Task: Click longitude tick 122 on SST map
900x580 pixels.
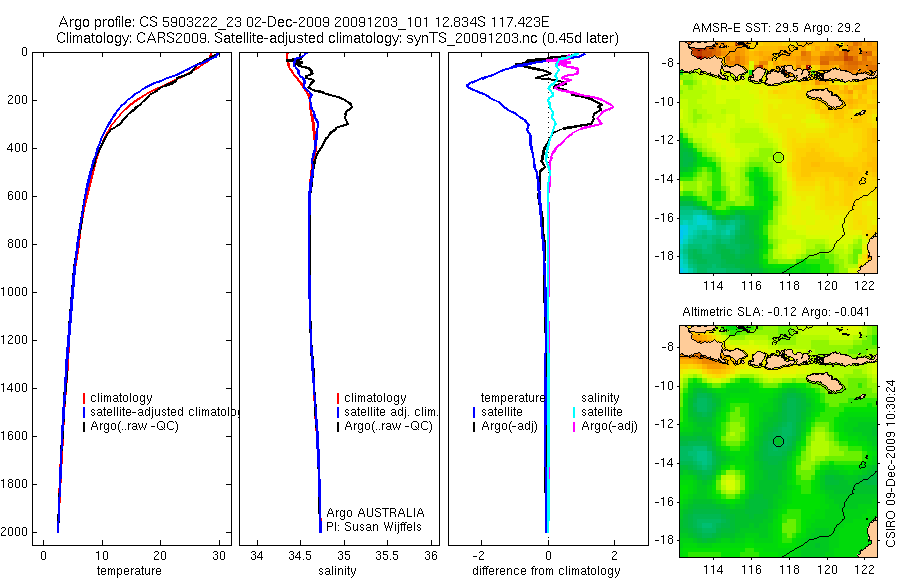Action: (866, 285)
